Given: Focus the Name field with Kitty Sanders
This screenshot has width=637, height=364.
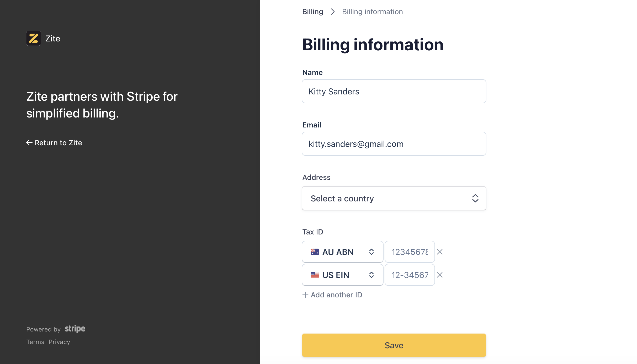Looking at the screenshot, I should [394, 91].
